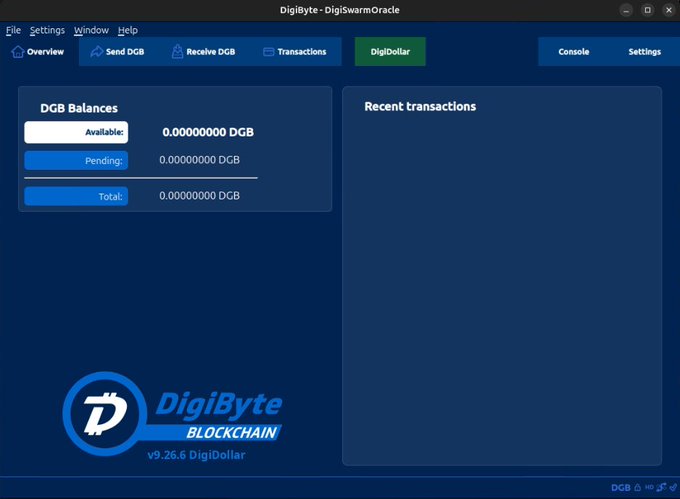This screenshot has height=499, width=680.
Task: Close the DigiByte window
Action: [x=669, y=10]
